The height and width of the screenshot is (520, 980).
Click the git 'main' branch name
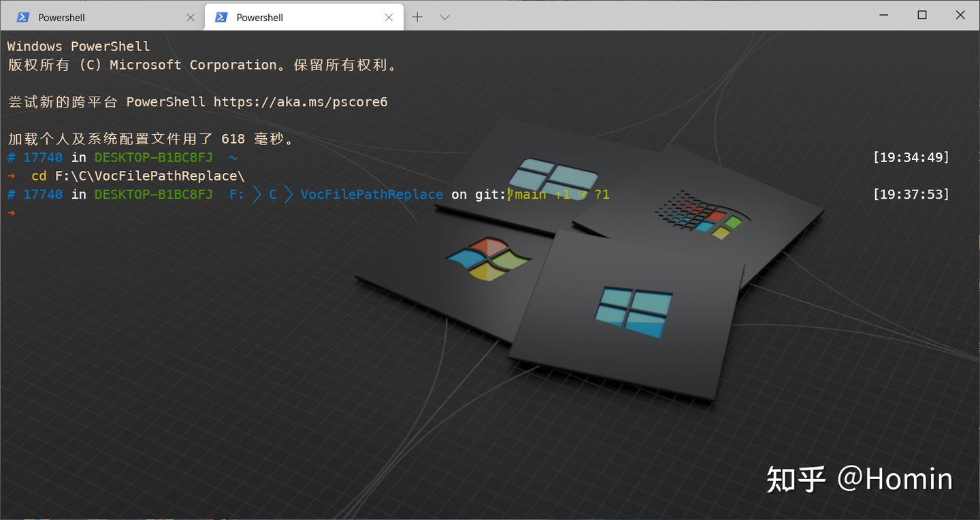coord(530,194)
